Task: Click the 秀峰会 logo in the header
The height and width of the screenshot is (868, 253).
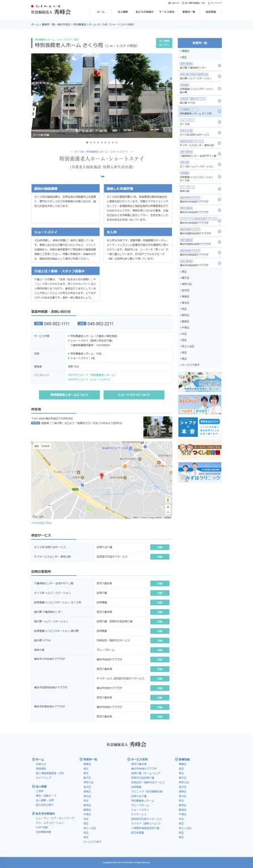Action: point(51,10)
